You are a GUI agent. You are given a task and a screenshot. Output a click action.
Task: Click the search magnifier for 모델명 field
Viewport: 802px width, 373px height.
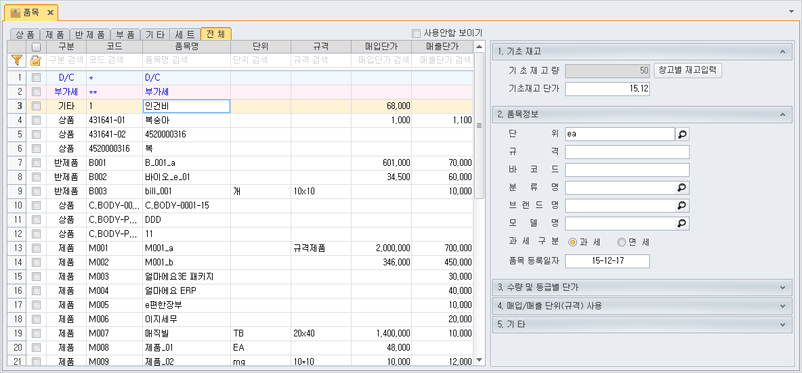pyautogui.click(x=682, y=224)
